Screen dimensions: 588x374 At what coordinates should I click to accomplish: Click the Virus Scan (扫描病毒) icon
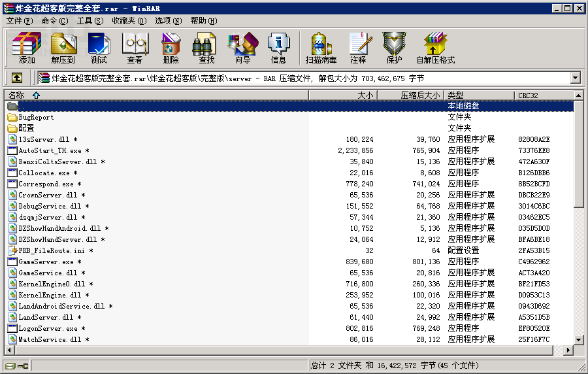pos(321,48)
